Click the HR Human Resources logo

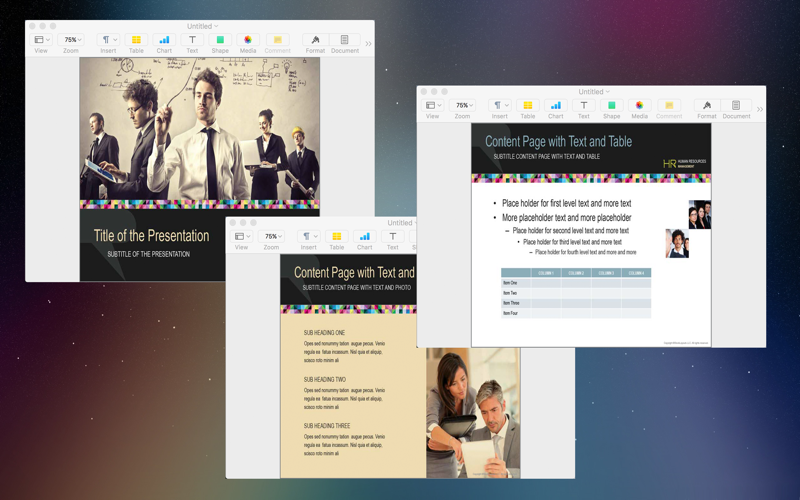point(684,164)
